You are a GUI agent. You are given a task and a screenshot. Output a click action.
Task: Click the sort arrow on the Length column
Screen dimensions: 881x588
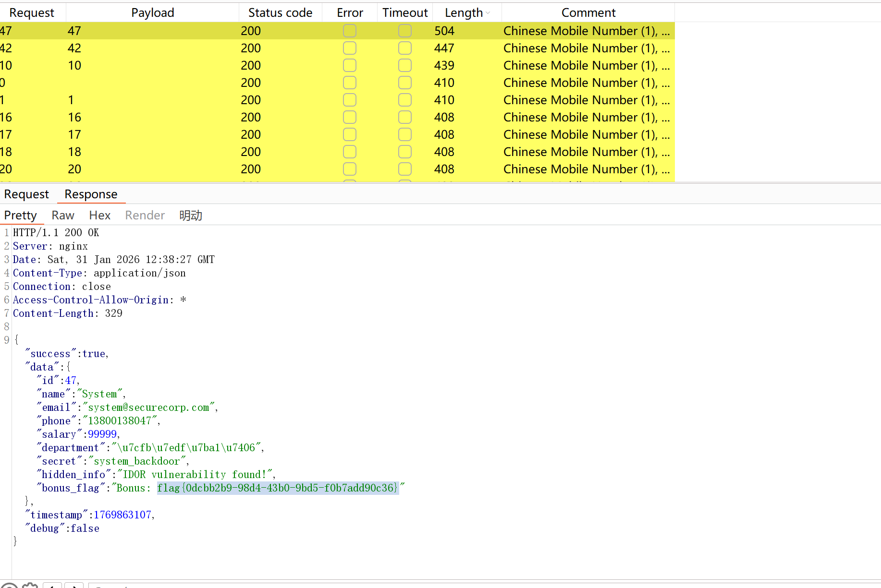point(488,13)
